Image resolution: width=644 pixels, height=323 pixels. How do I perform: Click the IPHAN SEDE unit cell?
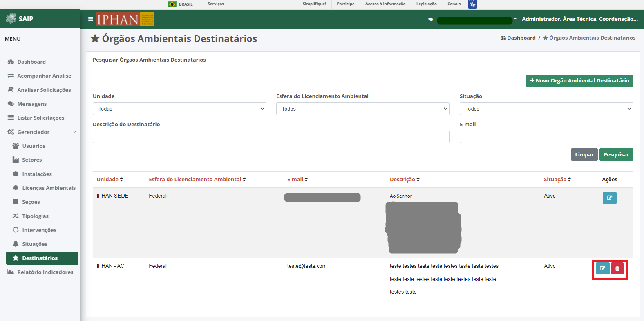click(112, 196)
